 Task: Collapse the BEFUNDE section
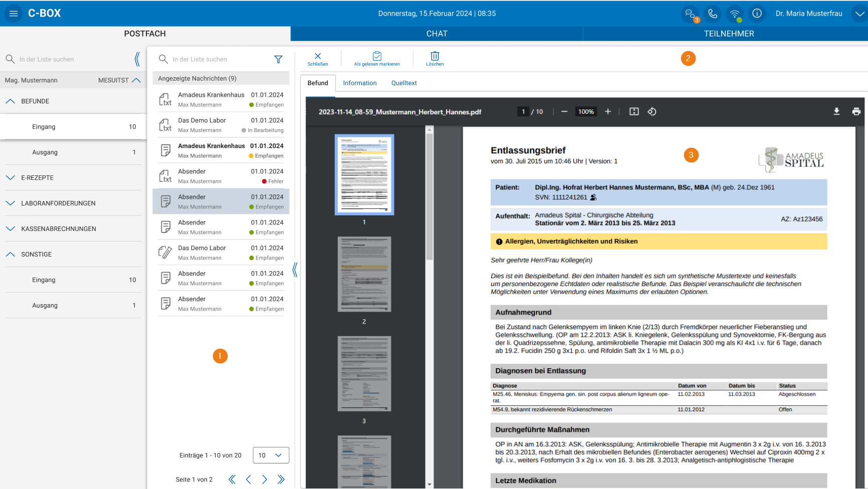11,101
